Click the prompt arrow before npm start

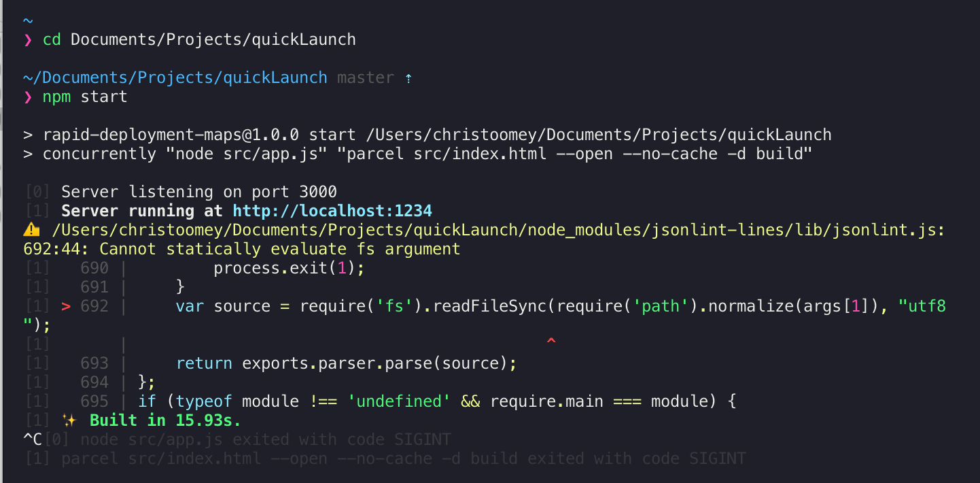click(28, 97)
